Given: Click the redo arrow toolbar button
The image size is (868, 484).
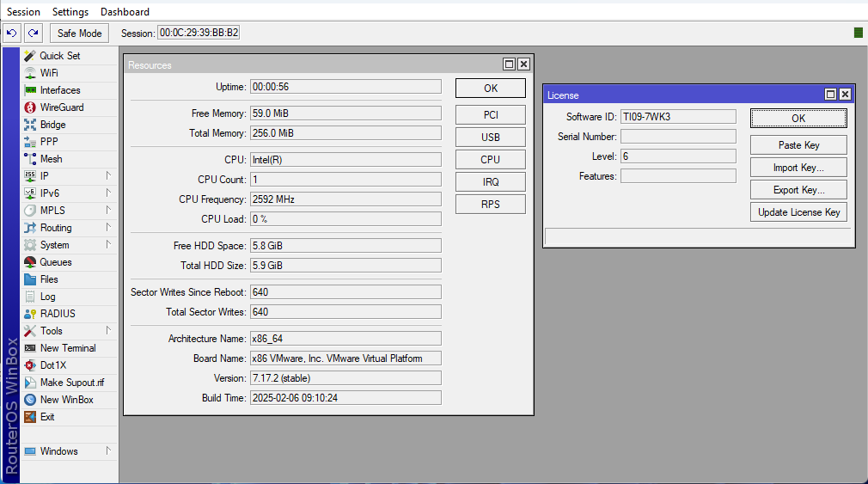Looking at the screenshot, I should [34, 34].
